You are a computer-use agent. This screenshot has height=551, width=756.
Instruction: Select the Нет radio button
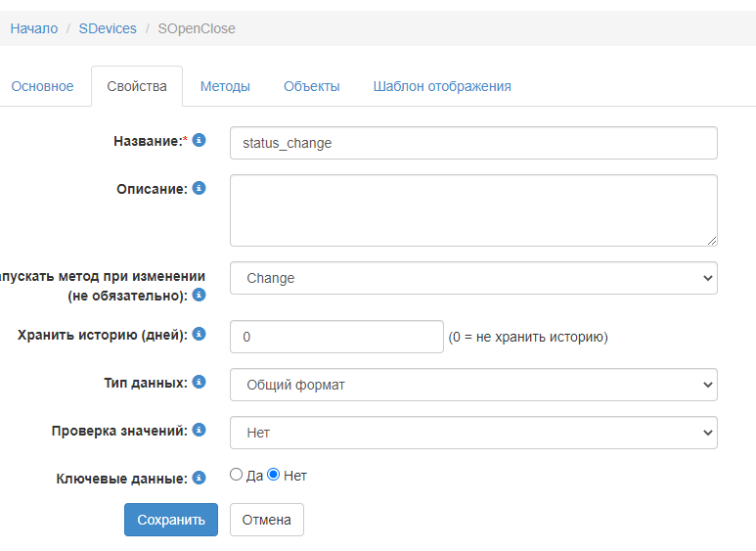pos(274,475)
